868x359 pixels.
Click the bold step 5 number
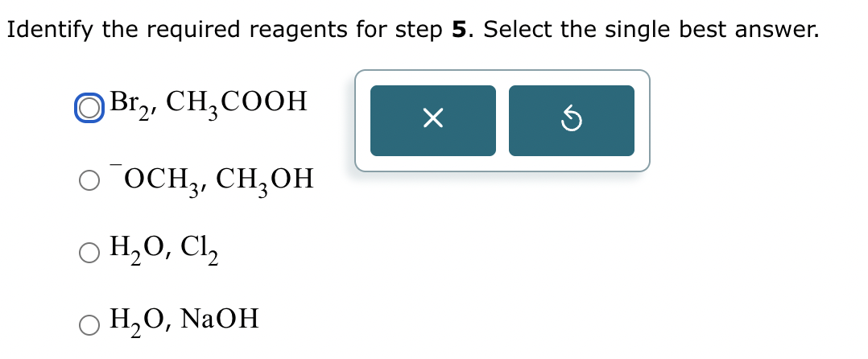(x=460, y=30)
